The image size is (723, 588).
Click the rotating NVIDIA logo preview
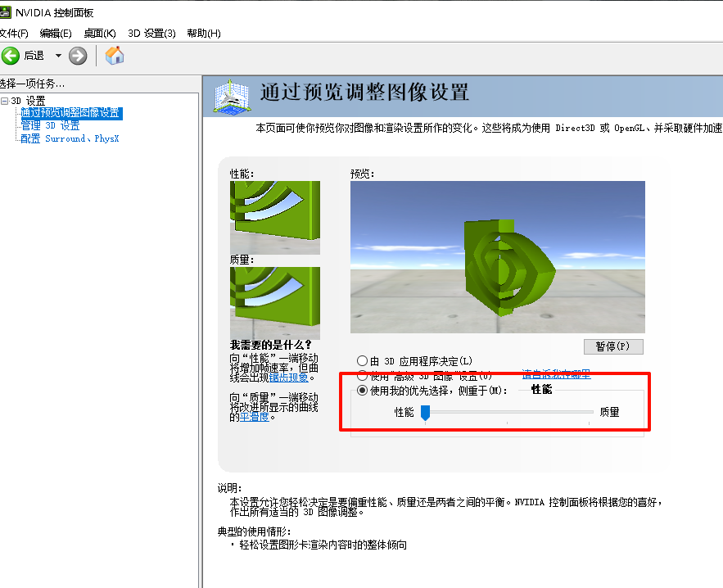(498, 257)
